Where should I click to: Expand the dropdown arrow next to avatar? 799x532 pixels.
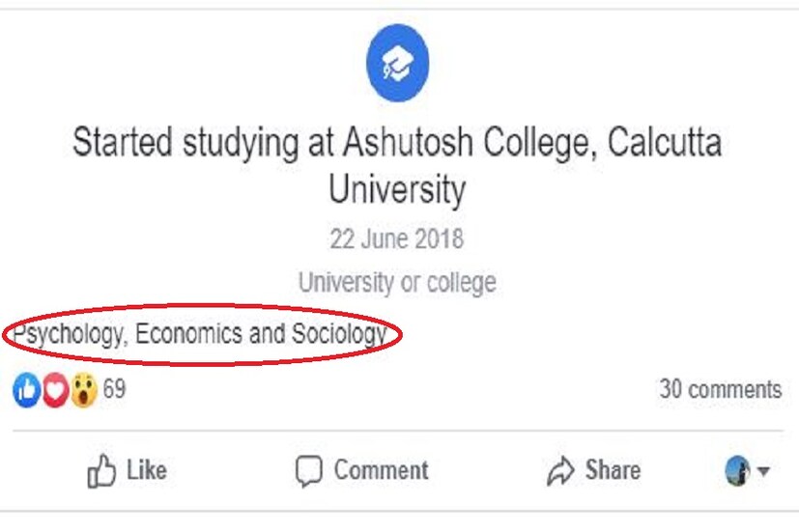763,472
